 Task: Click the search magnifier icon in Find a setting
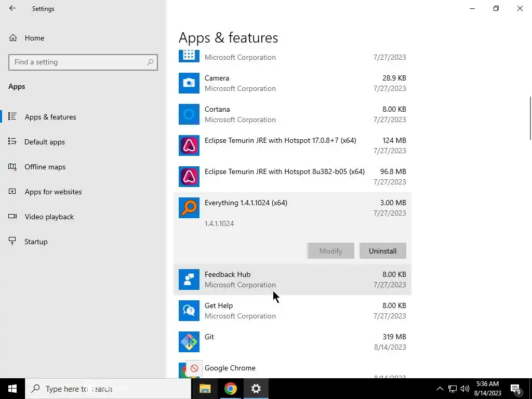150,62
